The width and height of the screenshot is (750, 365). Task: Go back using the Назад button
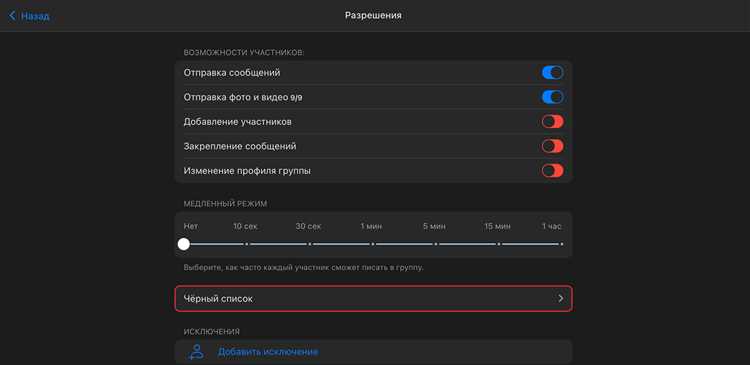[x=29, y=16]
